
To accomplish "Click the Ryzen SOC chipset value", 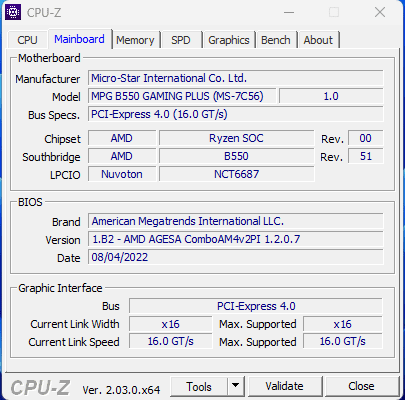I will point(236,138).
